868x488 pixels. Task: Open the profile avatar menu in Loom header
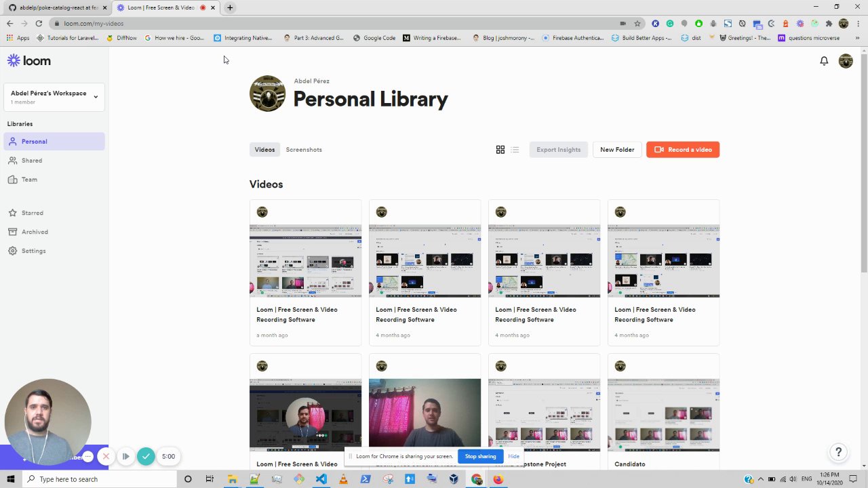[846, 61]
